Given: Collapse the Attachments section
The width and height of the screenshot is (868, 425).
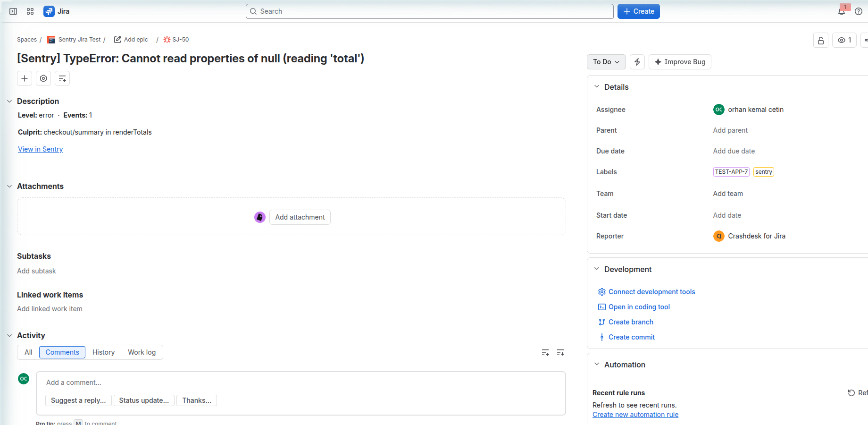Looking at the screenshot, I should coord(9,186).
